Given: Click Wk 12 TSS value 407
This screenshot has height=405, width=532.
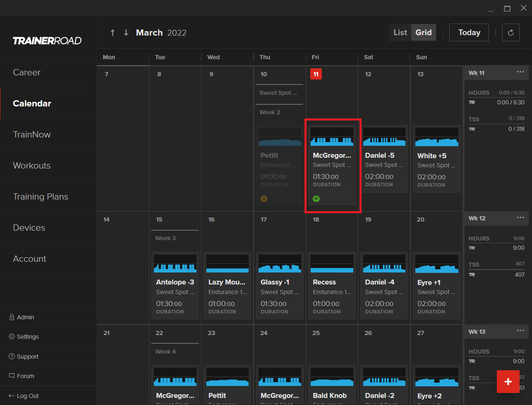Looking at the screenshot, I should [519, 275].
